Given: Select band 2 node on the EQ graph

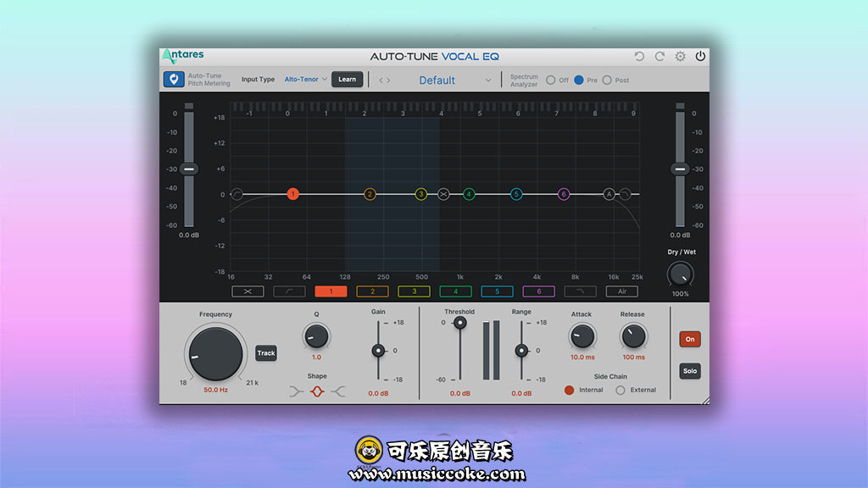Looking at the screenshot, I should click(x=370, y=194).
